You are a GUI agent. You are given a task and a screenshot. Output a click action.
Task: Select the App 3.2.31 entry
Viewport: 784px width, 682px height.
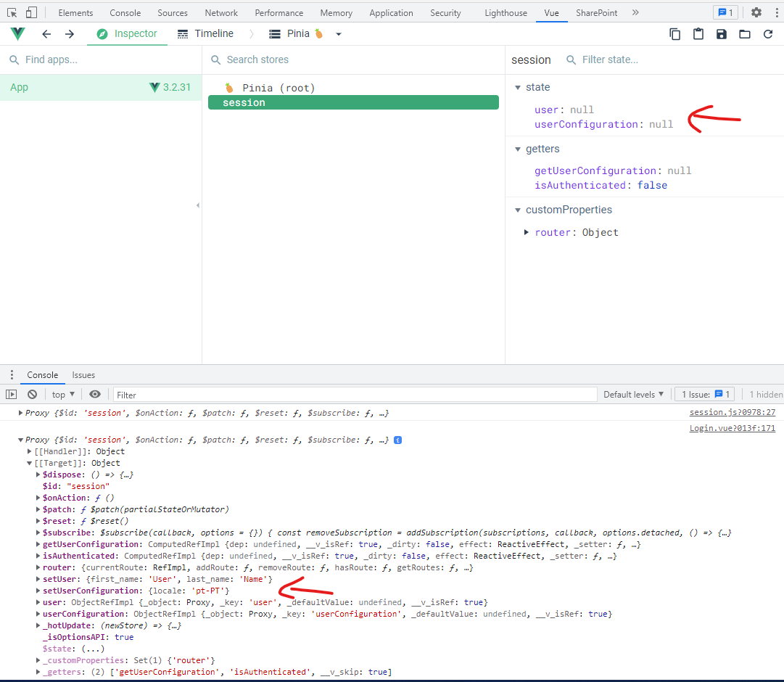click(x=101, y=88)
